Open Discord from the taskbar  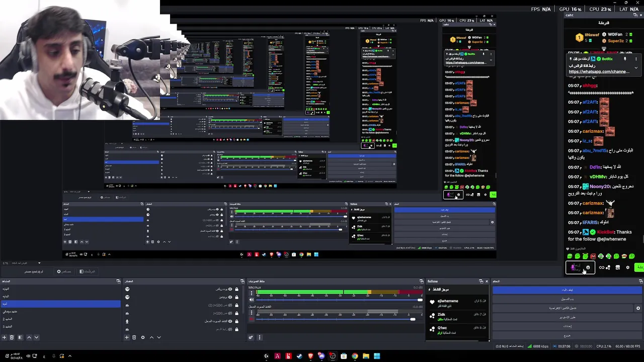click(321, 356)
